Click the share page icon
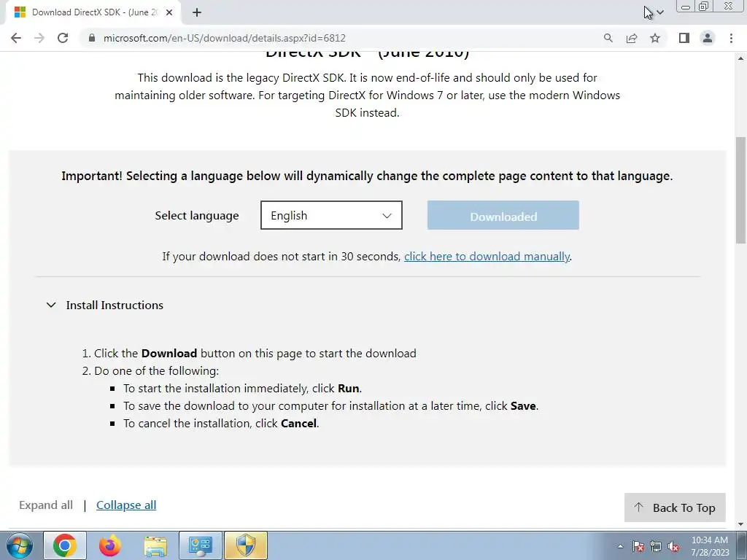This screenshot has height=560, width=747. click(x=632, y=38)
